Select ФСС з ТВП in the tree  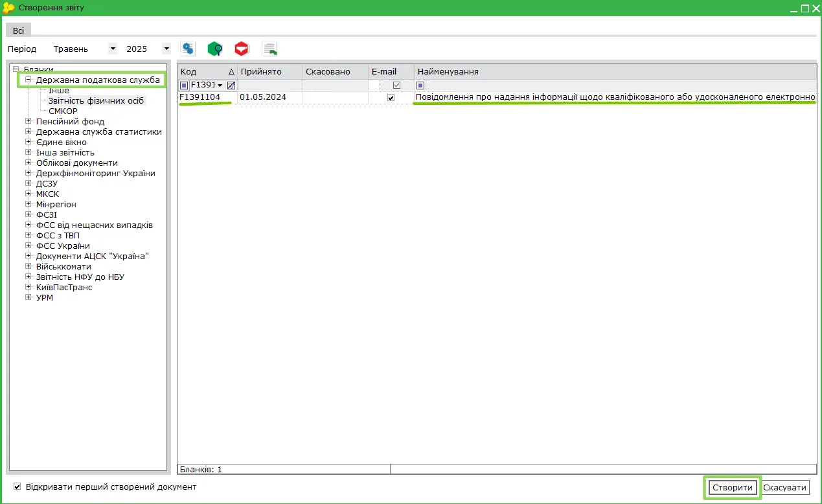tap(58, 235)
